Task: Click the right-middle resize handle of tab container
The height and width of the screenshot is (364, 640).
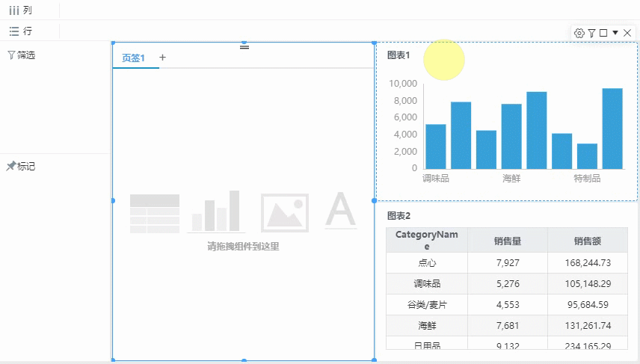Action: [375, 201]
